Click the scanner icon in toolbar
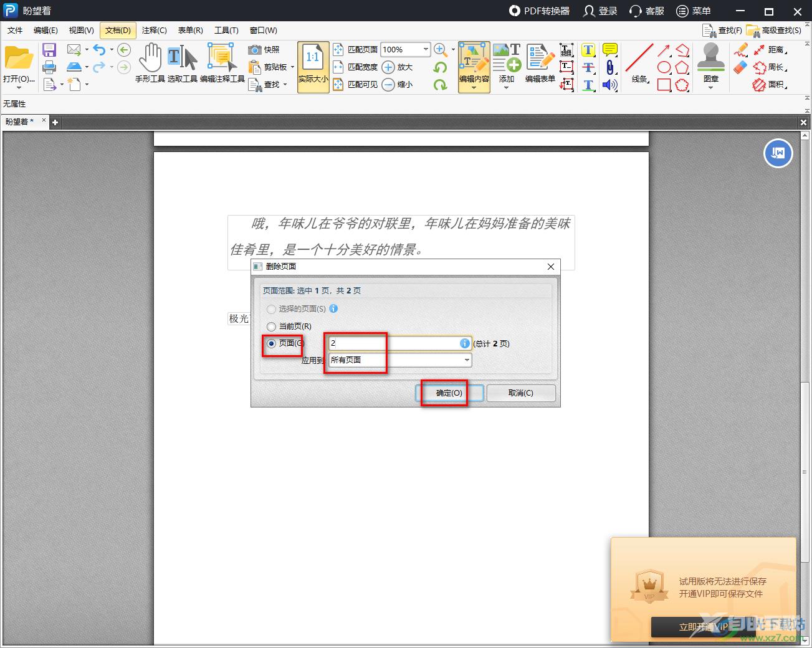The image size is (812, 648). (x=74, y=67)
